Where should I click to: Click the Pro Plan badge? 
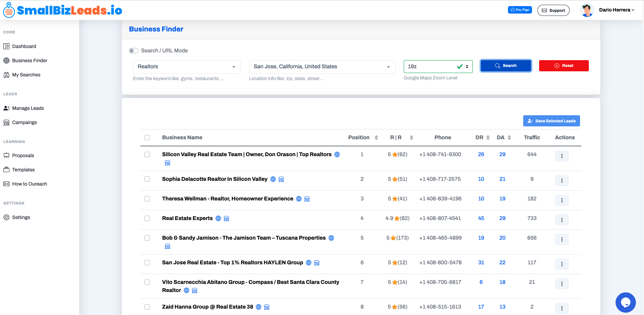point(520,9)
